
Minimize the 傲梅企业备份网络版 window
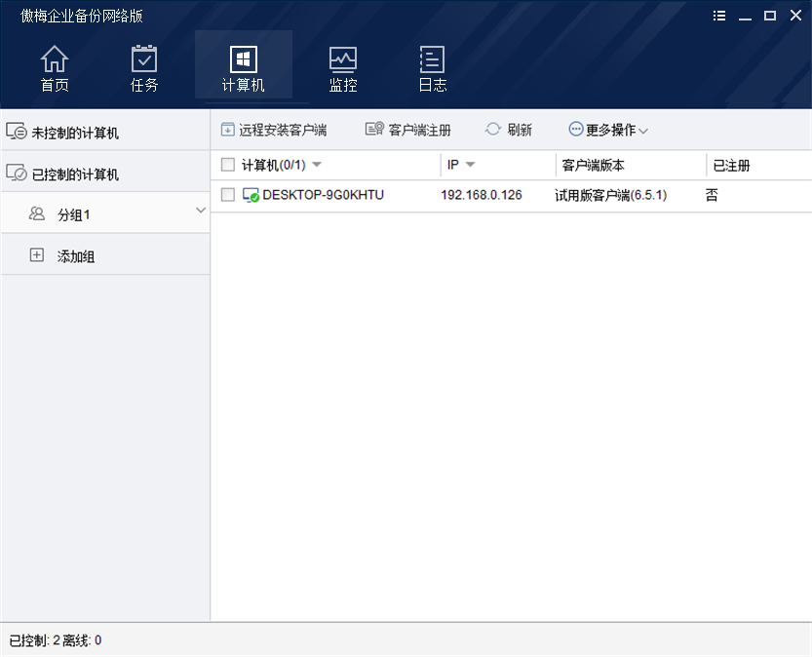pos(745,19)
